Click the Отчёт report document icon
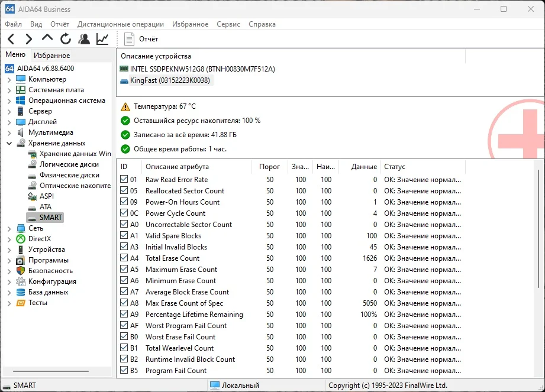The image size is (545, 392). click(130, 39)
